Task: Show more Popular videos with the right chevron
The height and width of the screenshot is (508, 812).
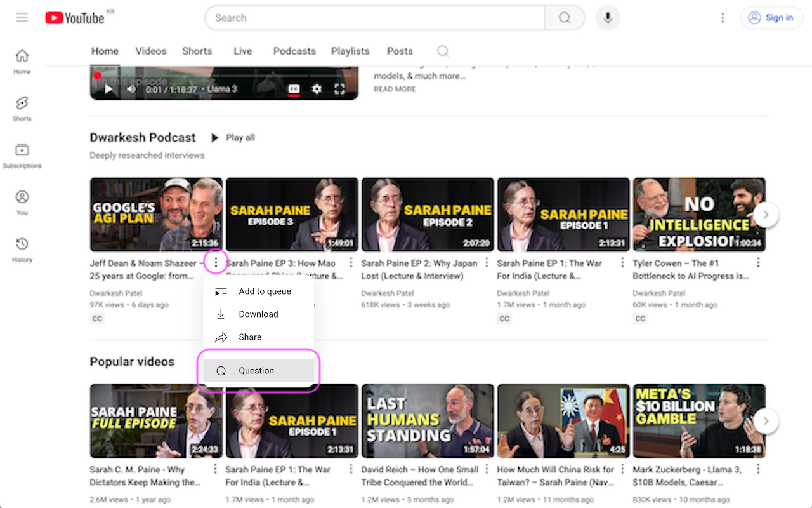Action: (x=766, y=421)
